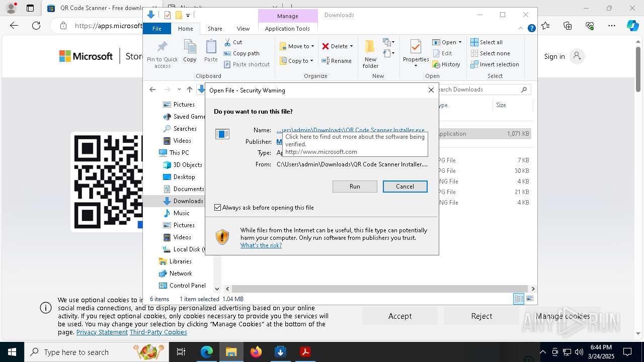Click the Paste icon in ribbon
Viewport: 644px width, 362px height.
pyautogui.click(x=211, y=51)
